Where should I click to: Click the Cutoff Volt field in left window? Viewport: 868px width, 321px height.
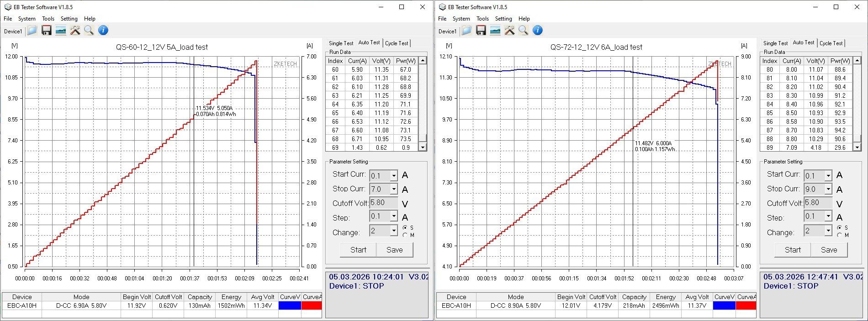[383, 203]
